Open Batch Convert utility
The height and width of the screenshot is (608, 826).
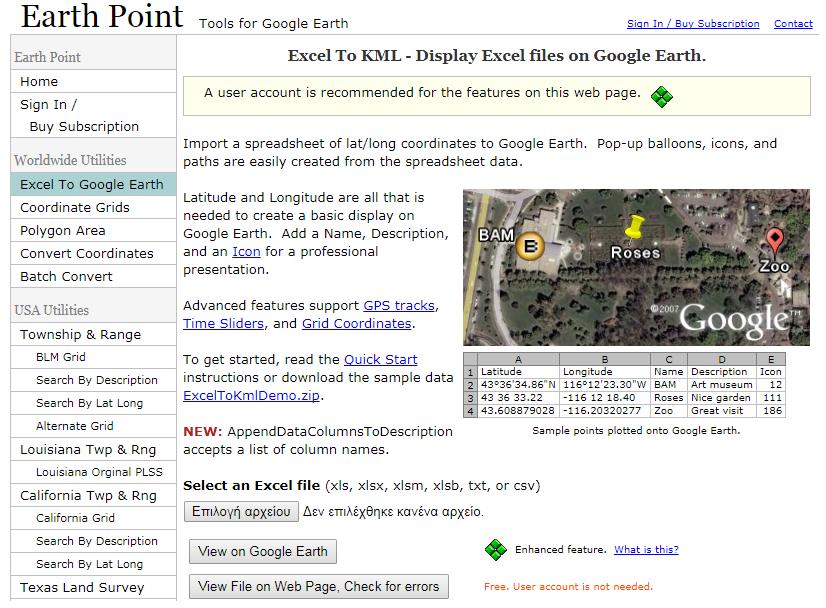pos(93,277)
